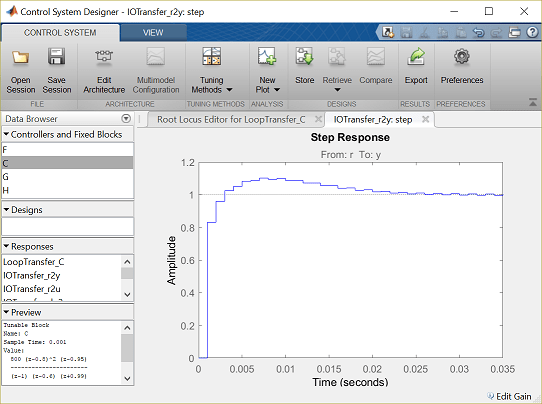Open Preferences gear icon
542x404 pixels.
462,56
